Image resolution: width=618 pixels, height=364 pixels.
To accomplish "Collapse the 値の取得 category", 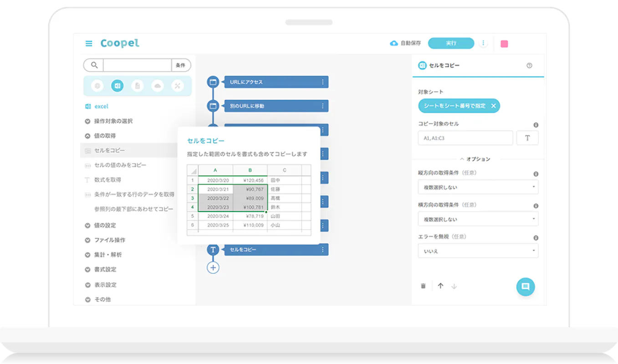I will click(x=100, y=136).
